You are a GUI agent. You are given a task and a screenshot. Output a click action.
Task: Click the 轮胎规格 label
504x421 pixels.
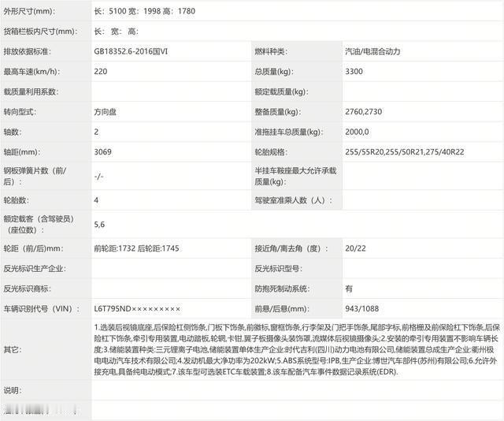coord(271,152)
